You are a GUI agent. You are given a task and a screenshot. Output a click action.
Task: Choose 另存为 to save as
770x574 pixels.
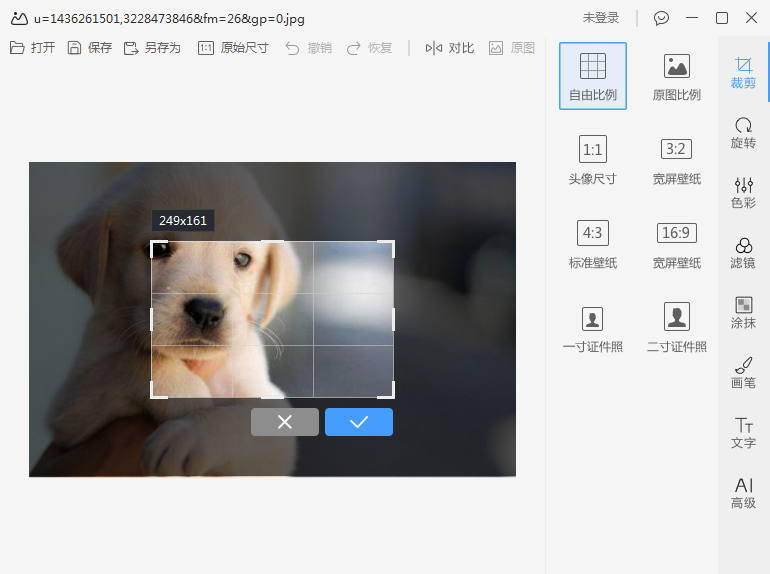[152, 48]
